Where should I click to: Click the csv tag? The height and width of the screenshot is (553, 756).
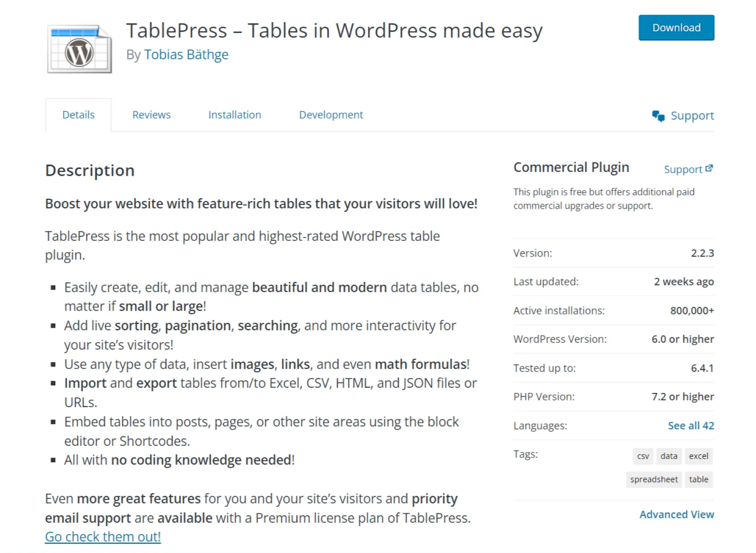click(x=643, y=456)
